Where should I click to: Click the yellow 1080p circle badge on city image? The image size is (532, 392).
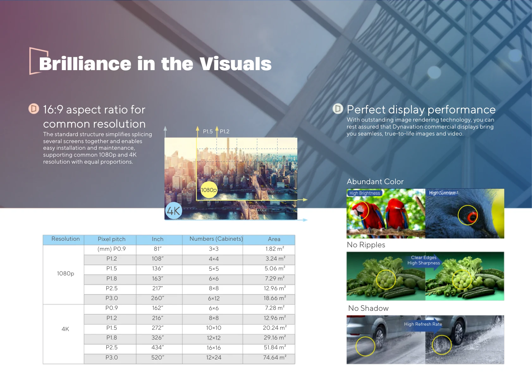[x=209, y=190]
